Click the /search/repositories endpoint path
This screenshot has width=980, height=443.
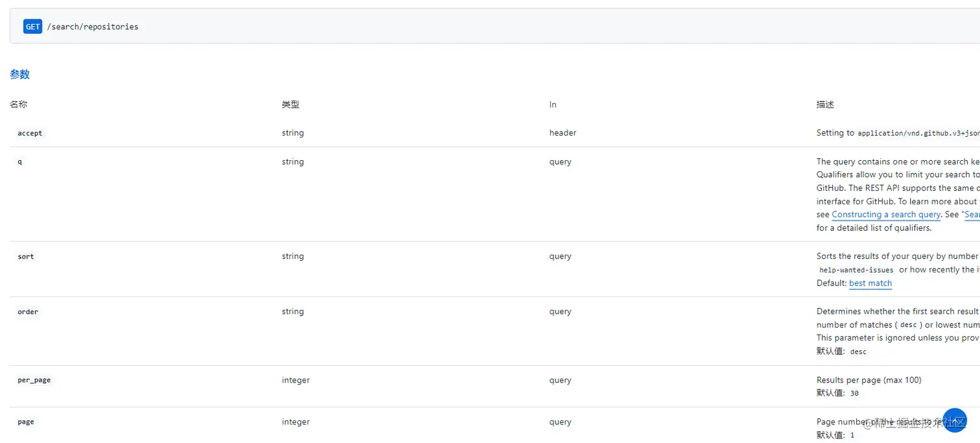tap(93, 27)
